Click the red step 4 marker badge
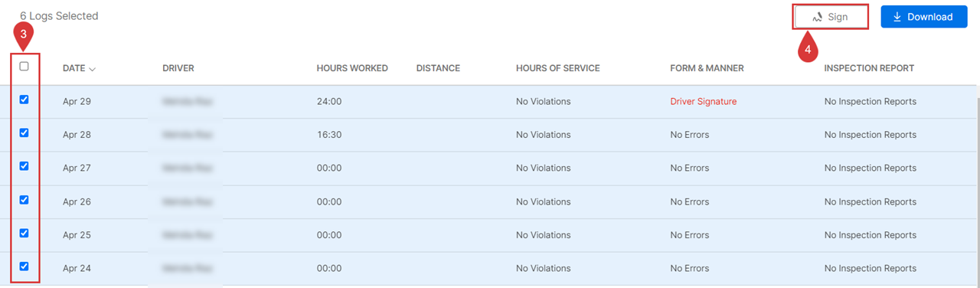The width and height of the screenshot is (980, 288). pos(808,50)
